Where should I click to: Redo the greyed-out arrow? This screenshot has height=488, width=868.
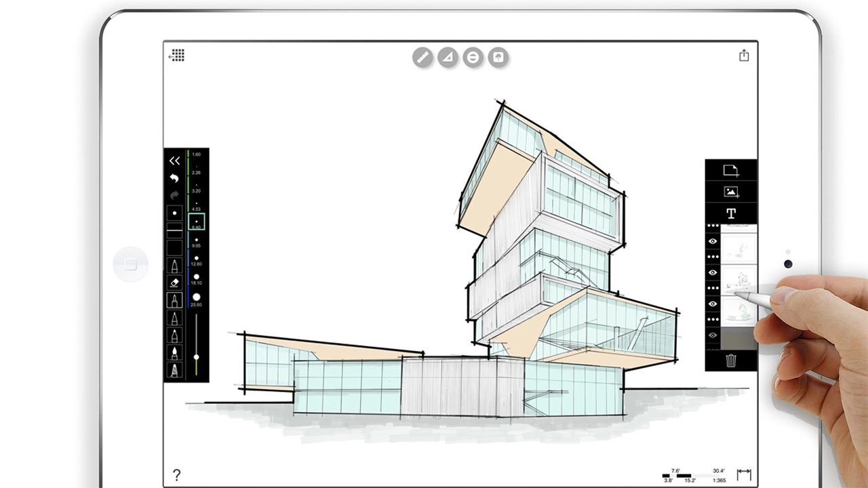point(174,195)
